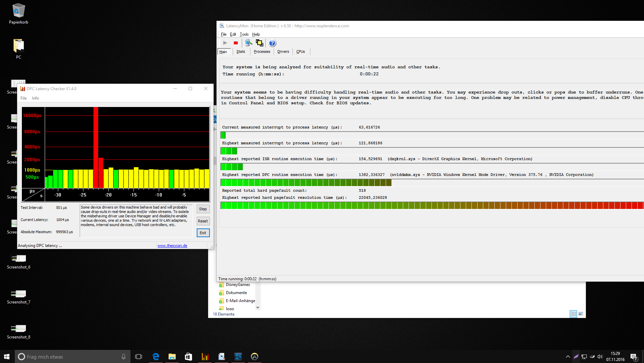
Task: Click the LatencyMon title bar icon
Action: click(x=222, y=26)
